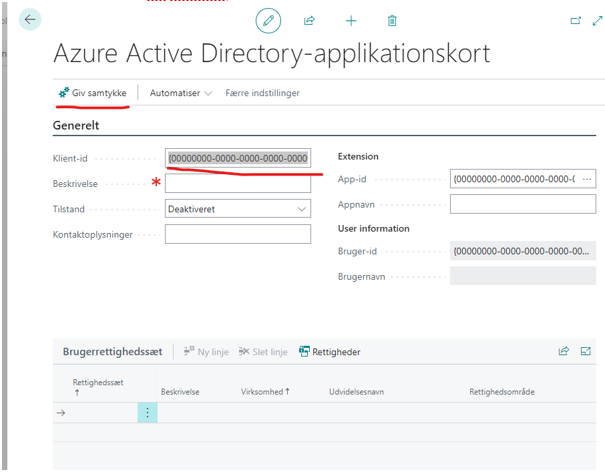Click Færre indstillinger
The height and width of the screenshot is (475, 605).
pyautogui.click(x=262, y=93)
